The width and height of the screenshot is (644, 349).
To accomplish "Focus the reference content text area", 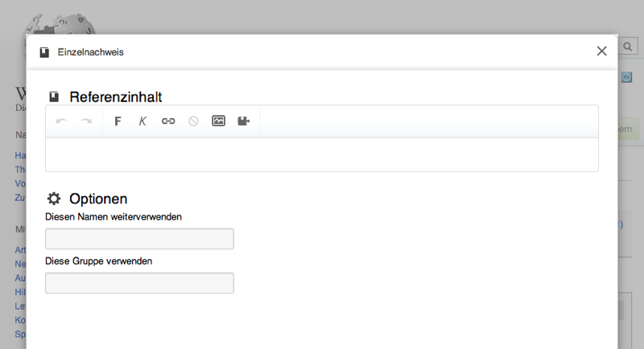I will (x=321, y=154).
